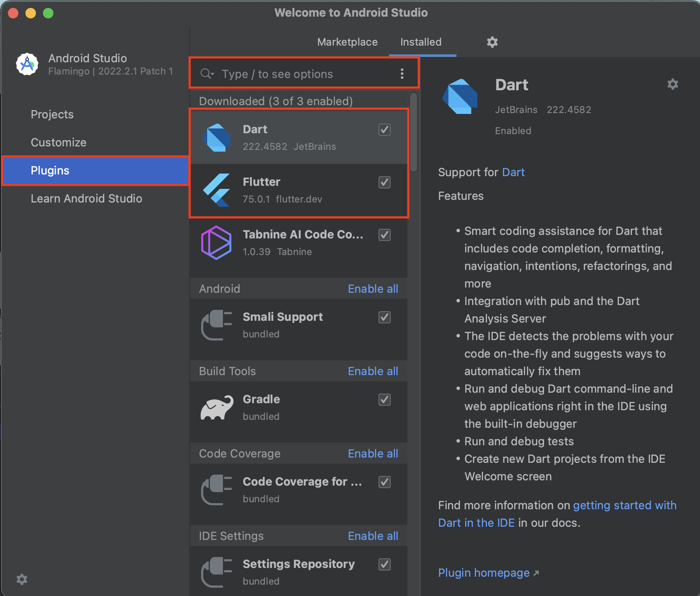The image size is (700, 596).
Task: Uncheck the Gradle plugin checkbox
Action: coord(385,400)
